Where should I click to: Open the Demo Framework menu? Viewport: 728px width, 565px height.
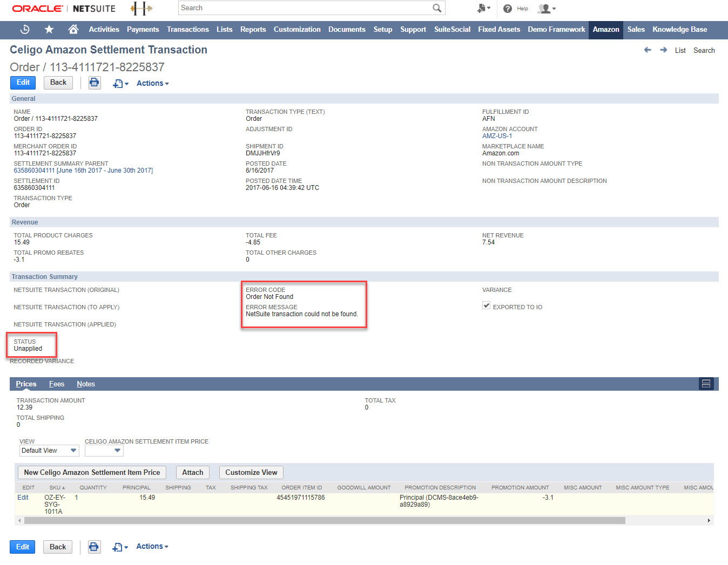(x=556, y=29)
